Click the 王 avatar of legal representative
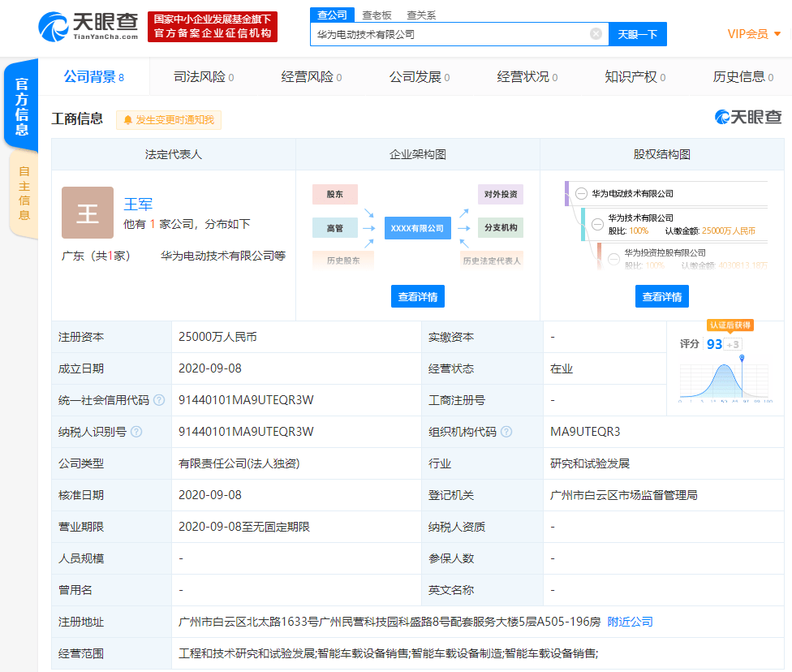The height and width of the screenshot is (672, 792). (x=88, y=212)
